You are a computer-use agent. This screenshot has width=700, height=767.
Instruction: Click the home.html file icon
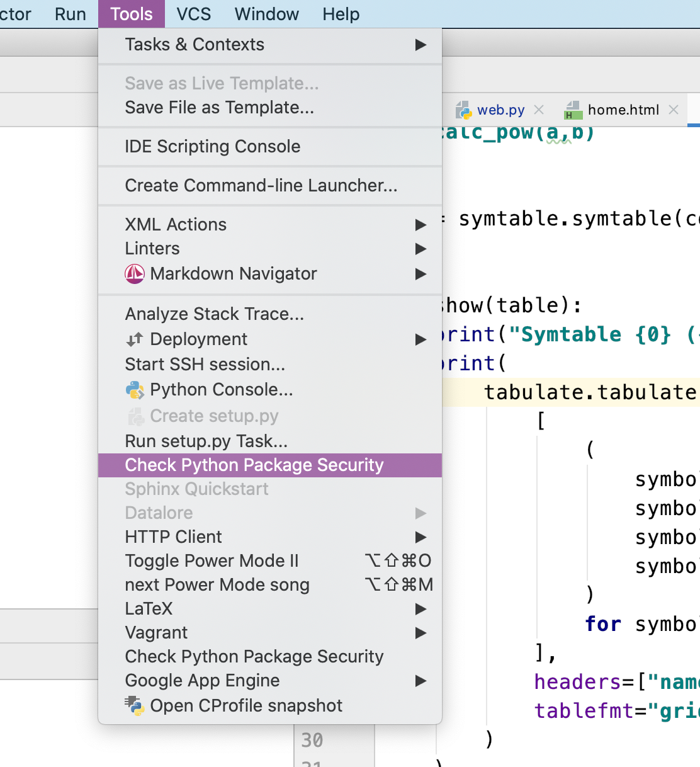[x=572, y=110]
